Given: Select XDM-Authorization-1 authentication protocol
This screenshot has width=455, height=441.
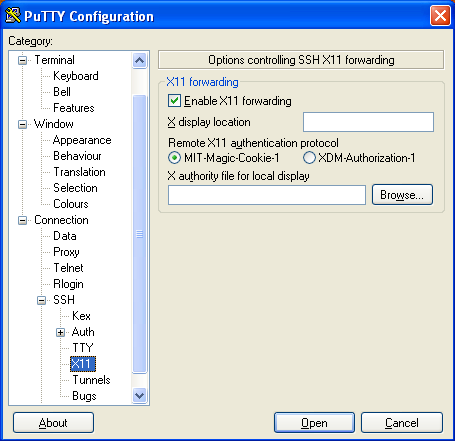Looking at the screenshot, I should (x=309, y=158).
